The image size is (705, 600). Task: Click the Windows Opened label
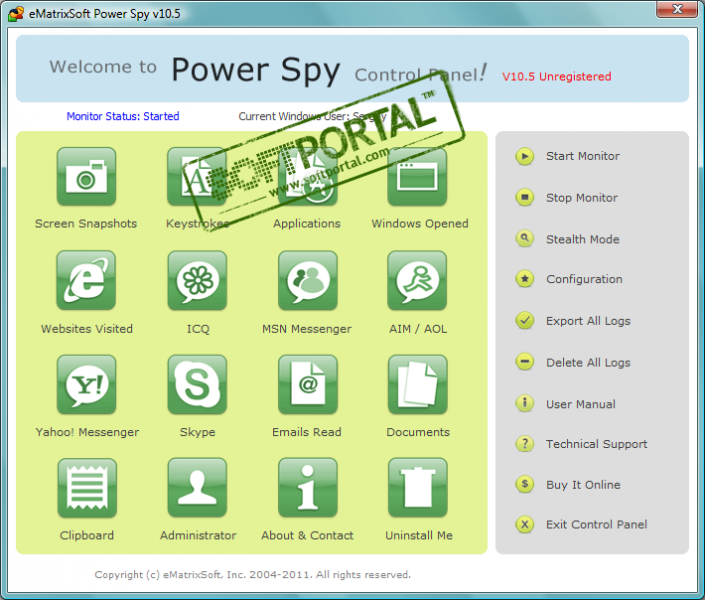[420, 224]
